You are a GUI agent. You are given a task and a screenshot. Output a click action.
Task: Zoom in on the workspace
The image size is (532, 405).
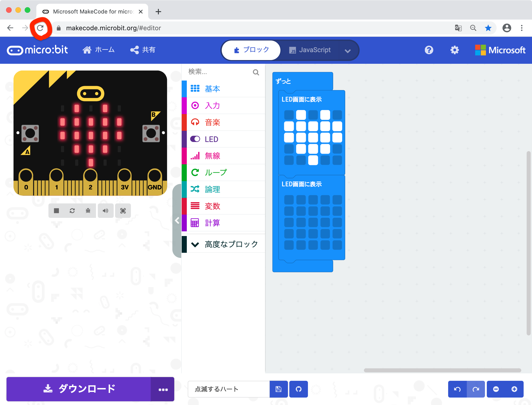click(514, 389)
